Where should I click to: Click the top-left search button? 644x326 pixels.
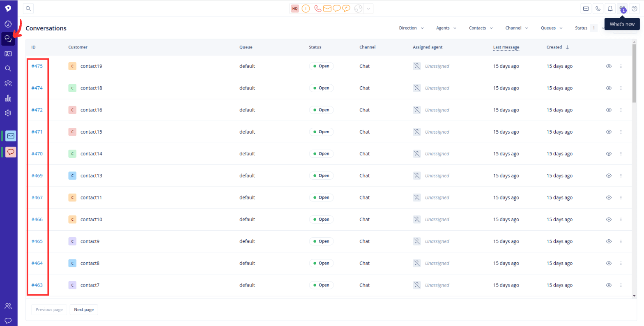pos(28,8)
